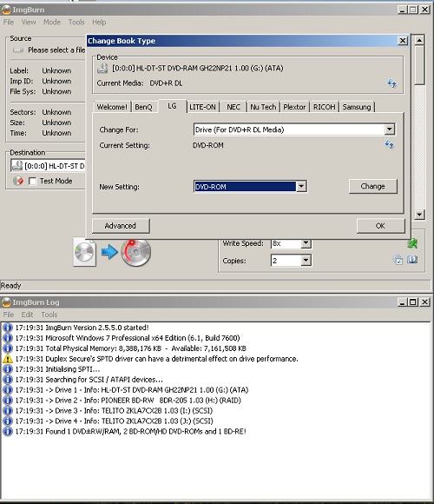
Task: Click the refresh icon beside Current Media
Action: (391, 83)
